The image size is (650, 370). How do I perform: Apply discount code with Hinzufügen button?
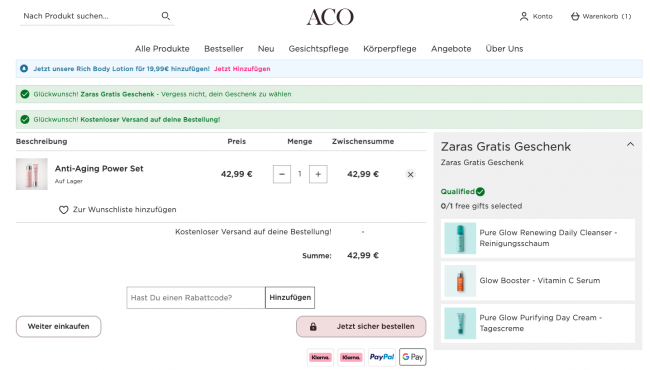[x=290, y=297]
